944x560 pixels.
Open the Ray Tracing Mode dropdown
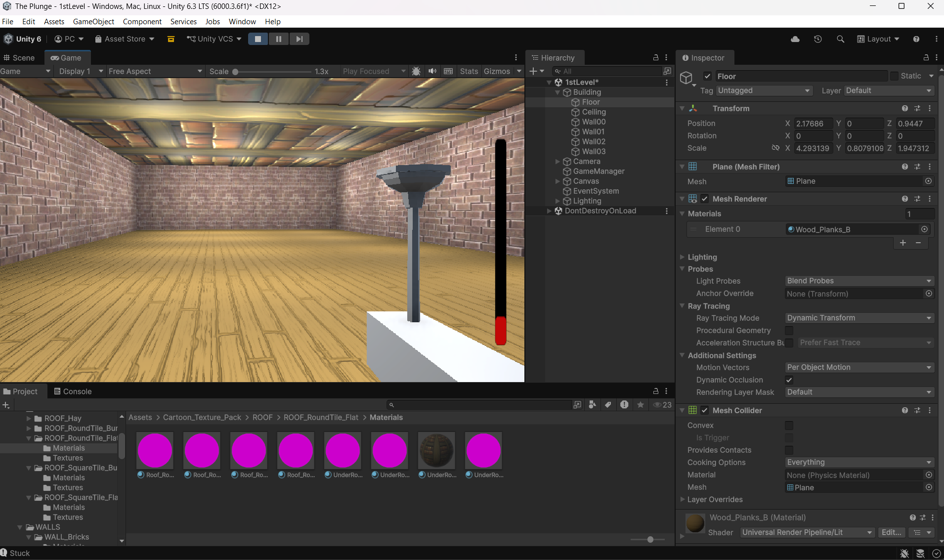pos(859,318)
